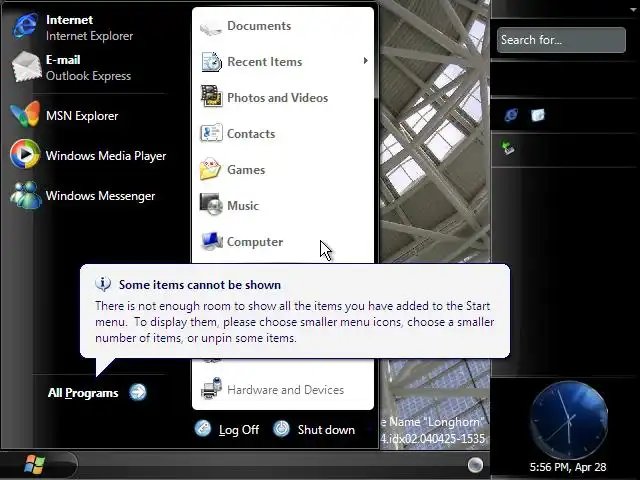Click the analog clock in sidebar
Screen dimensions: 640x480
(568, 420)
